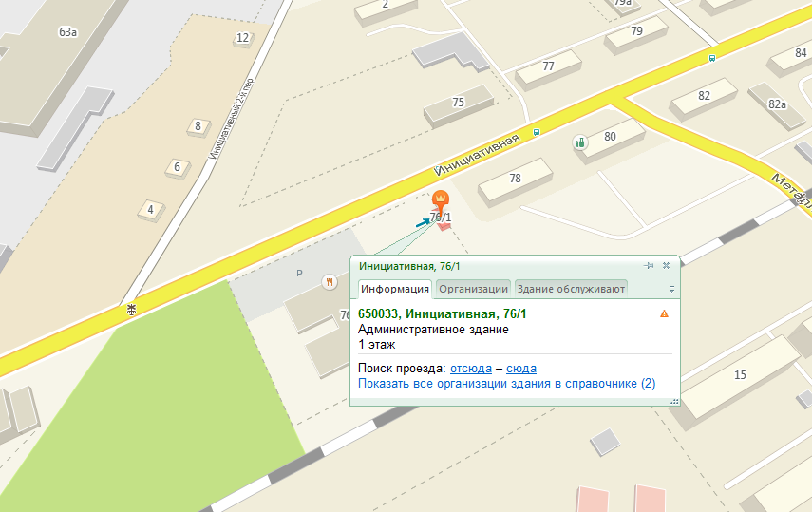The height and width of the screenshot is (512, 812).
Task: Click the 'сюда' route link
Action: [x=521, y=369]
